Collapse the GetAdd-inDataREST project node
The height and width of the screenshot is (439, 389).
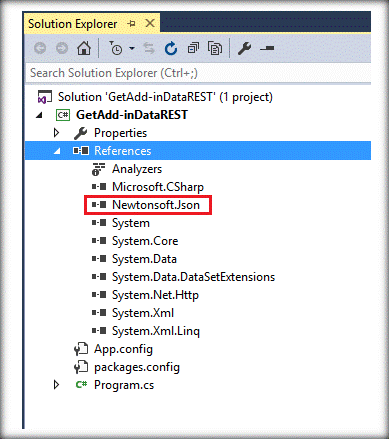(40, 115)
